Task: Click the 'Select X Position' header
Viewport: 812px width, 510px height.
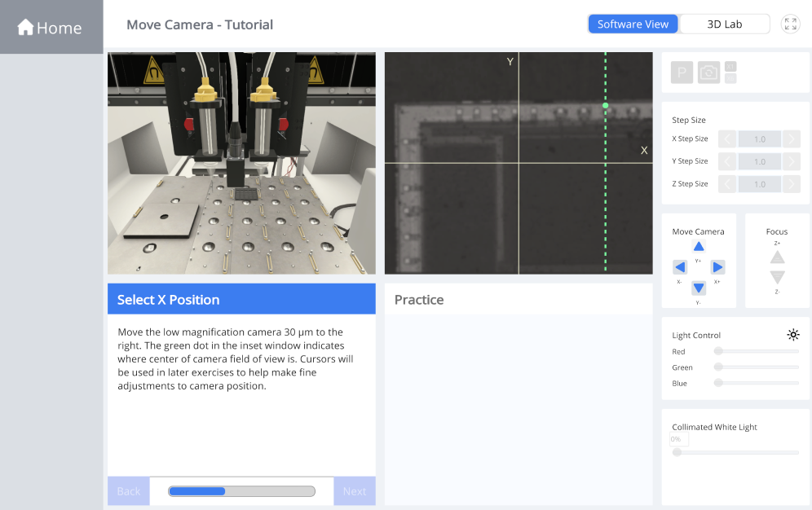Action: click(241, 299)
